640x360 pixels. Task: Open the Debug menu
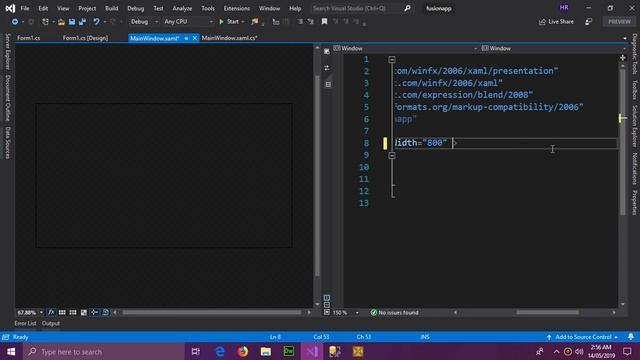click(136, 8)
